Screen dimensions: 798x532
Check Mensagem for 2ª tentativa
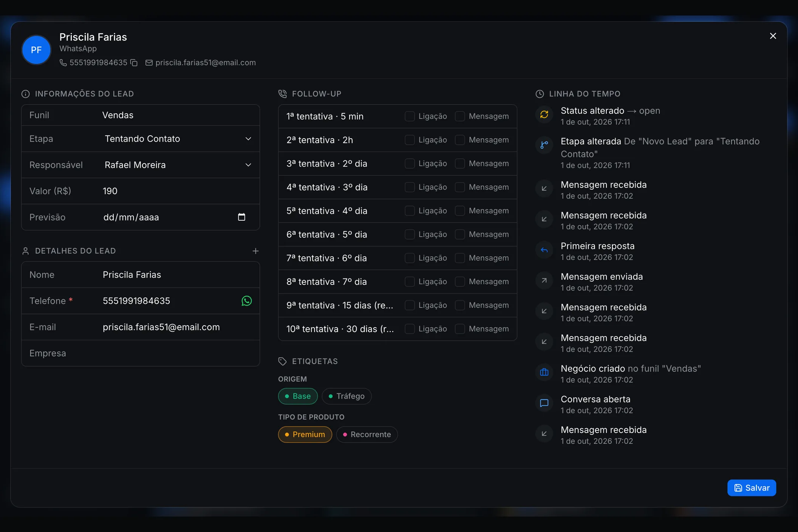[x=460, y=140]
